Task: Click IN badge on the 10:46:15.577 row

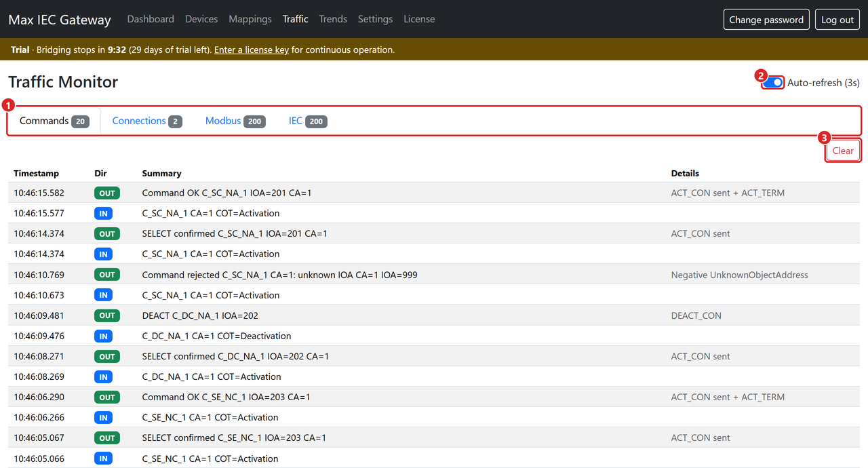Action: click(x=103, y=214)
